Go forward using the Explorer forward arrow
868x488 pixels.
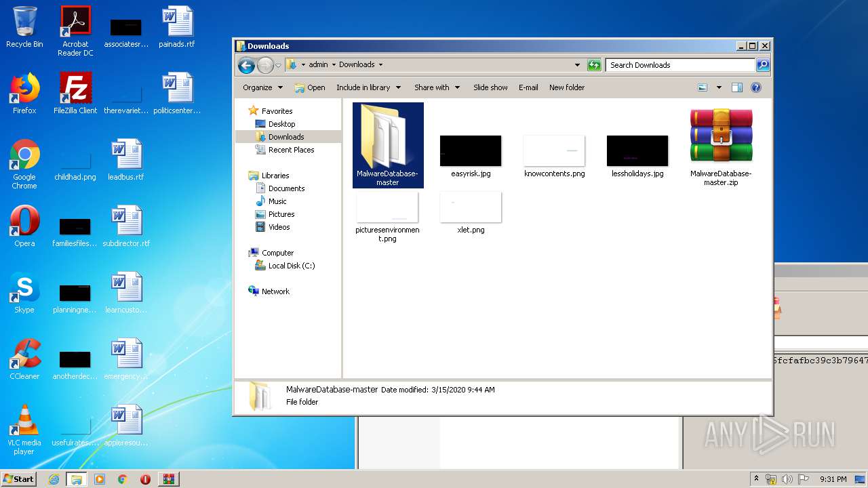[x=265, y=65]
